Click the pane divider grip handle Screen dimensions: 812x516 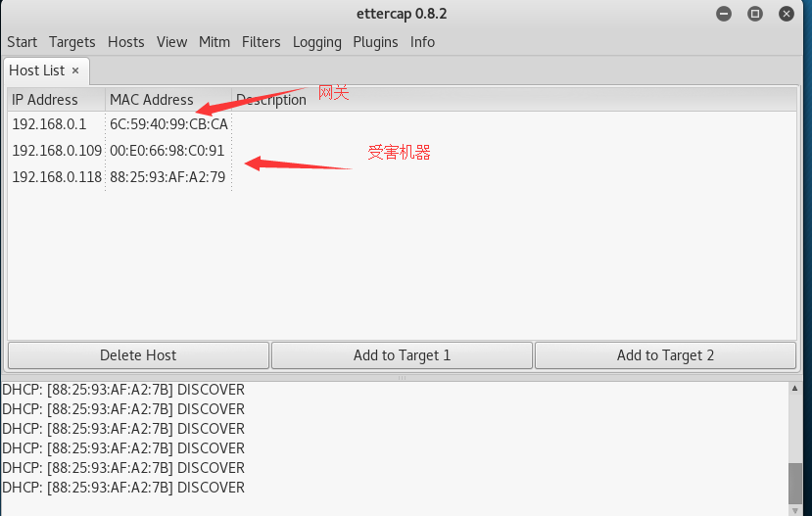point(402,378)
